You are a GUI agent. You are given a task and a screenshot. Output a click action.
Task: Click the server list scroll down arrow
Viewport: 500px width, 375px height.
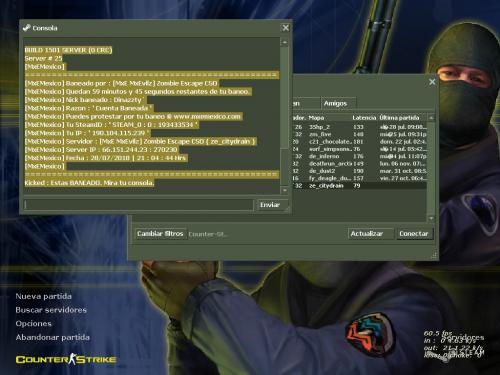point(431,218)
